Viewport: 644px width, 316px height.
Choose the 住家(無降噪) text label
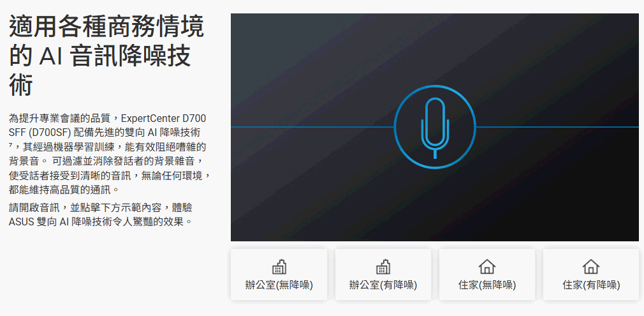coord(487,285)
